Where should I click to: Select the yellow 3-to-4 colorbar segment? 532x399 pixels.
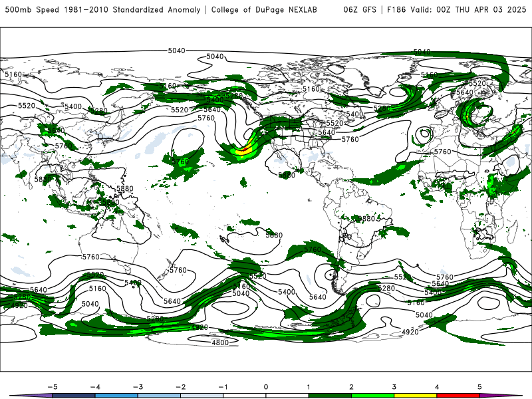[x=415, y=396]
